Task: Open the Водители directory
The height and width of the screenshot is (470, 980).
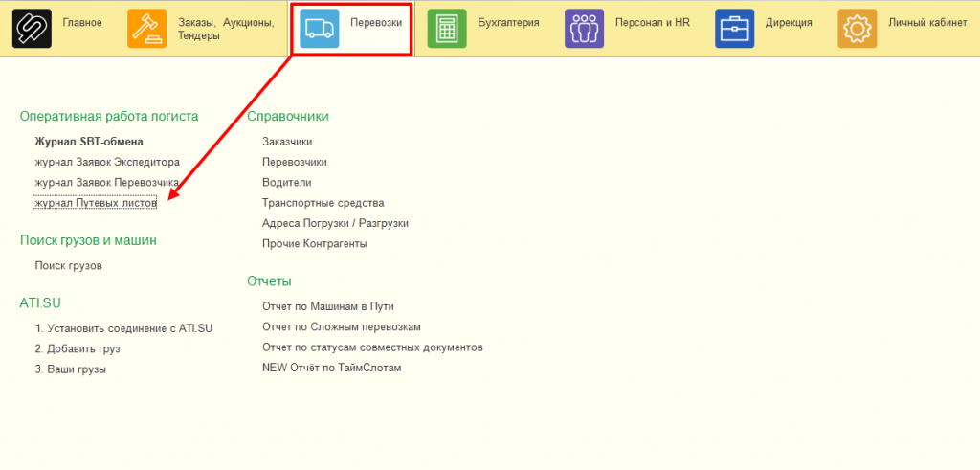Action: point(287,183)
